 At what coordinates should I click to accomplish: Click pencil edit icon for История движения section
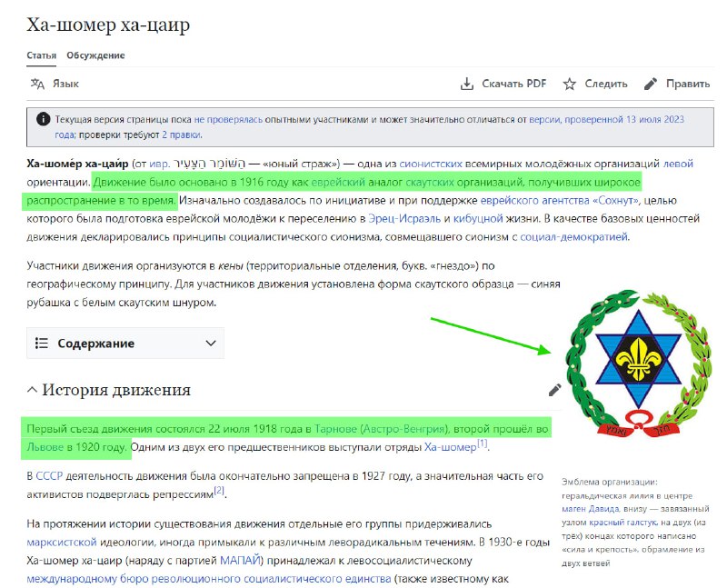coord(554,390)
